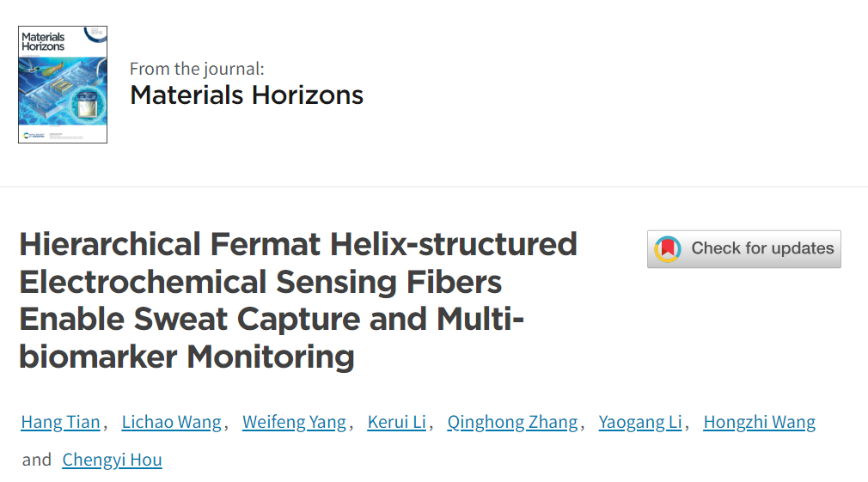Open the Materials Horizons journal heading
The image size is (868, 482).
coord(247,95)
